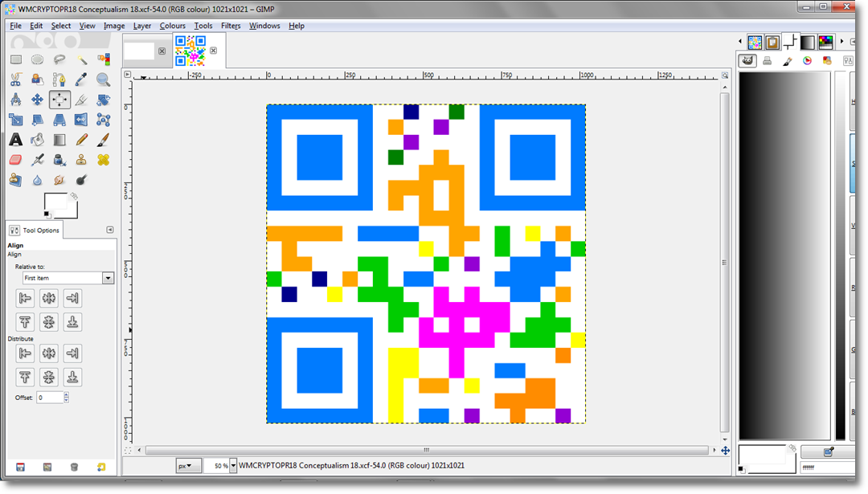The height and width of the screenshot is (494, 868).
Task: Select the Ink tool
Action: [x=59, y=160]
